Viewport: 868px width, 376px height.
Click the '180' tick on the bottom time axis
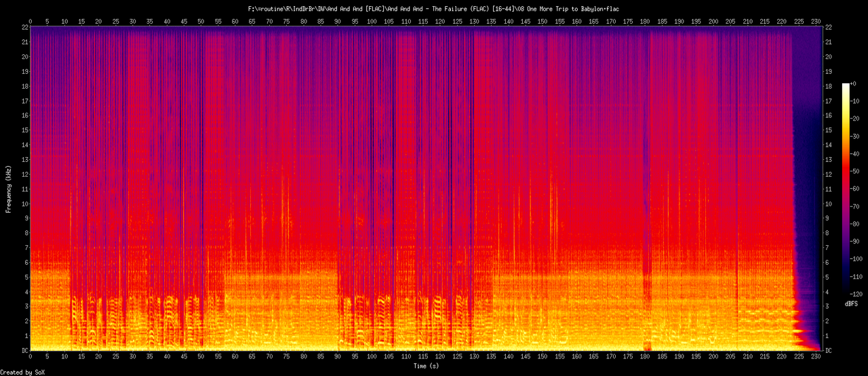(x=645, y=357)
